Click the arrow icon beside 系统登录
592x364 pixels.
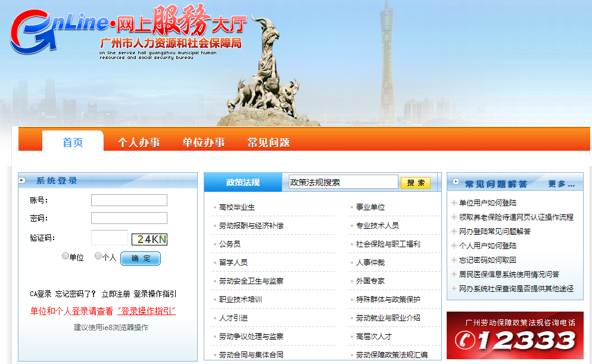tap(23, 181)
